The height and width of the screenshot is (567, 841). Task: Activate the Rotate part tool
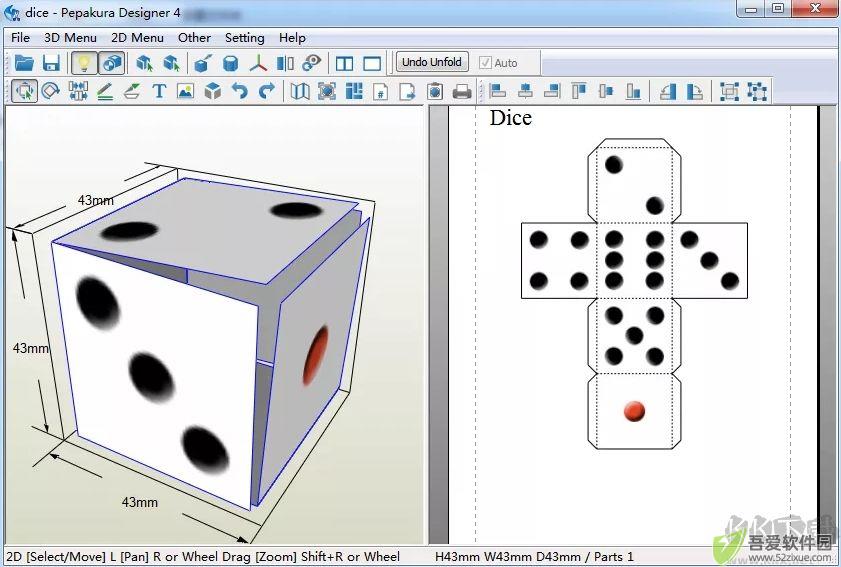51,91
